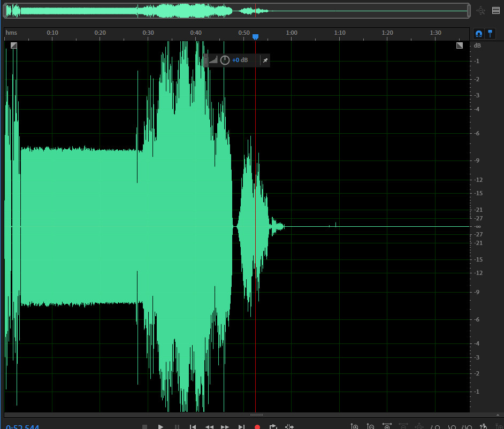The width and height of the screenshot is (504, 429).
Task: Click Zoom Out Time icon
Action: click(403, 426)
